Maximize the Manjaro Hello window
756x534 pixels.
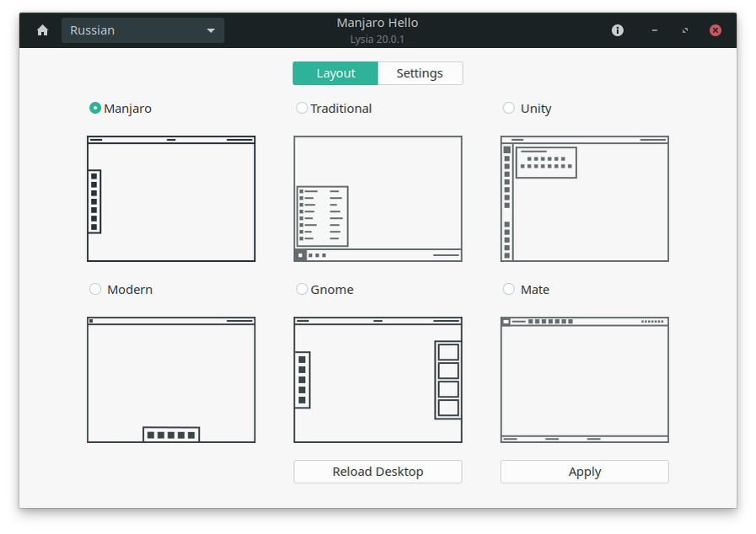(684, 30)
